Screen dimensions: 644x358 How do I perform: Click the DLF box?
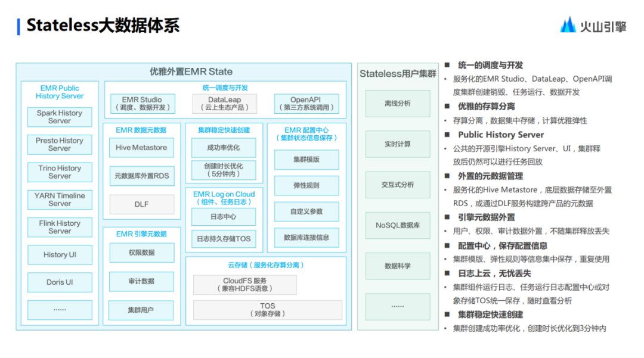coord(142,204)
